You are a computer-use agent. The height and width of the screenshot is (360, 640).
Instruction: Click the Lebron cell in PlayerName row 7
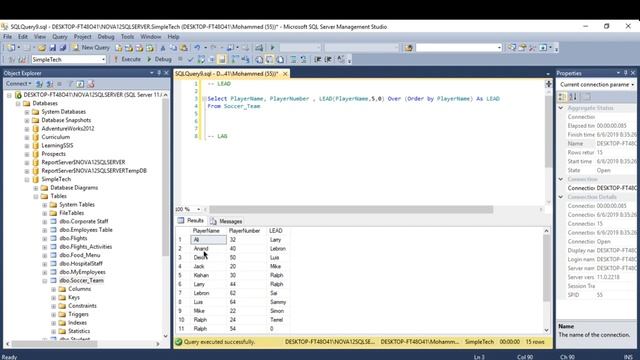tap(208, 293)
